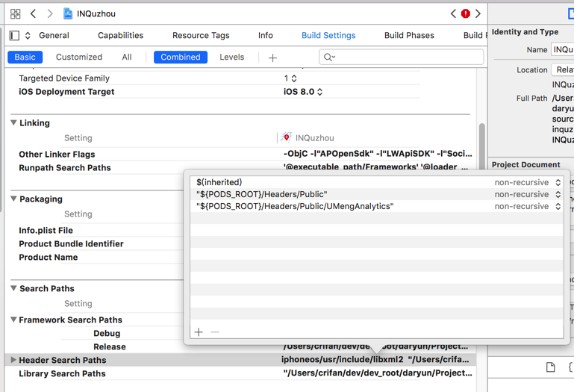This screenshot has height=392, width=574.
Task: Select the Levels view button
Action: click(x=231, y=57)
